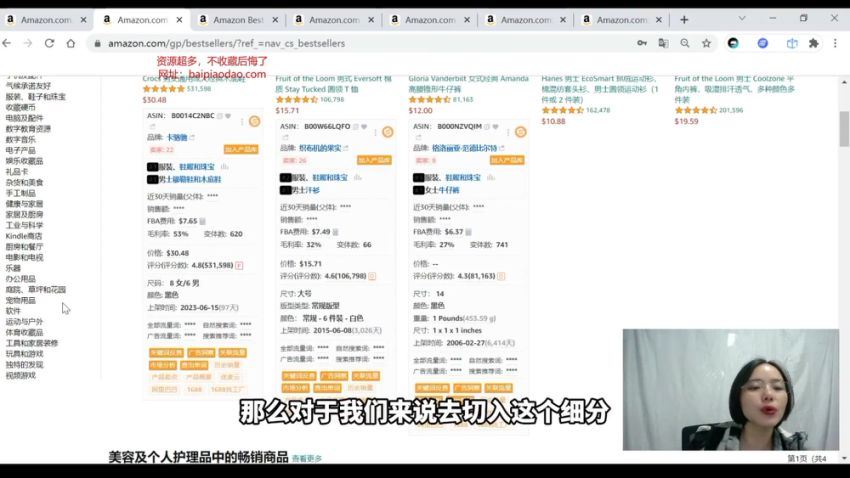The image size is (850, 478).
Task: Open more options dots on B00W66LQFO card
Action: click(375, 132)
